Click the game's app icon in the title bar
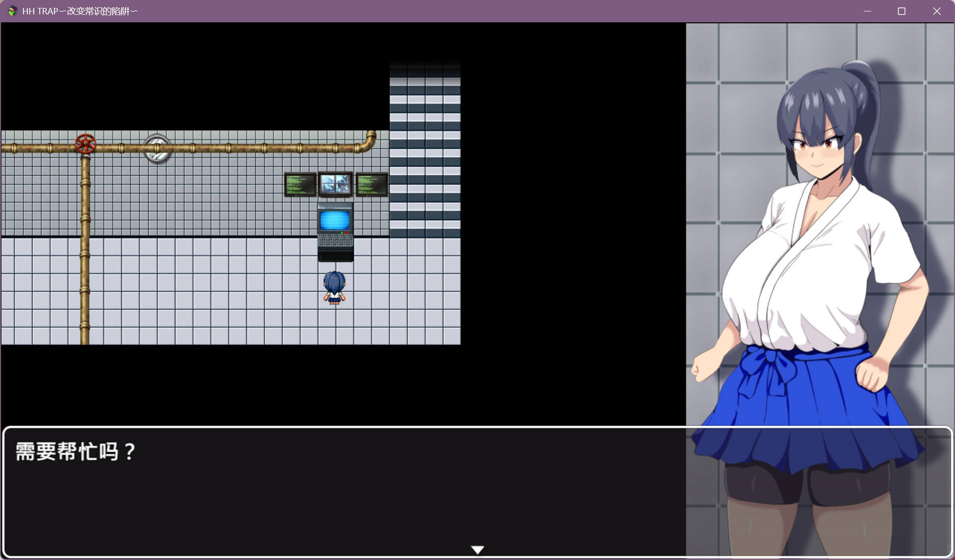 pos(12,11)
